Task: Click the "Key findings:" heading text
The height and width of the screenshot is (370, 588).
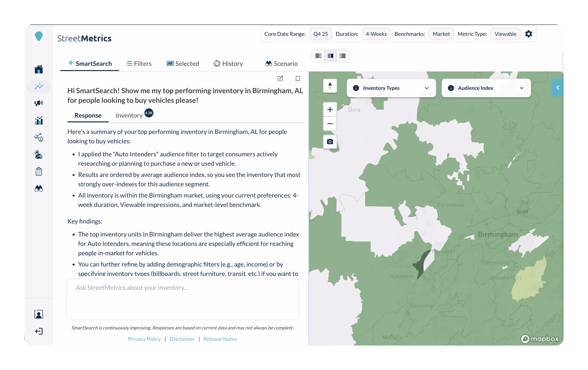Action: tap(85, 221)
